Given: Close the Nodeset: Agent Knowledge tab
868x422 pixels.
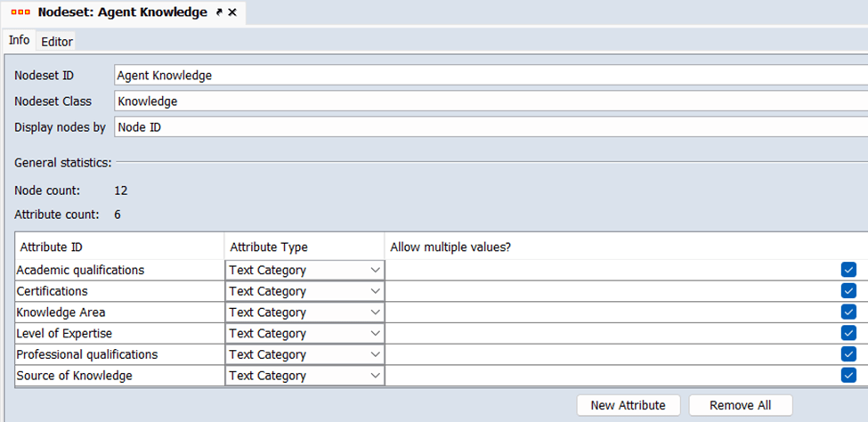Looking at the screenshot, I should [232, 12].
